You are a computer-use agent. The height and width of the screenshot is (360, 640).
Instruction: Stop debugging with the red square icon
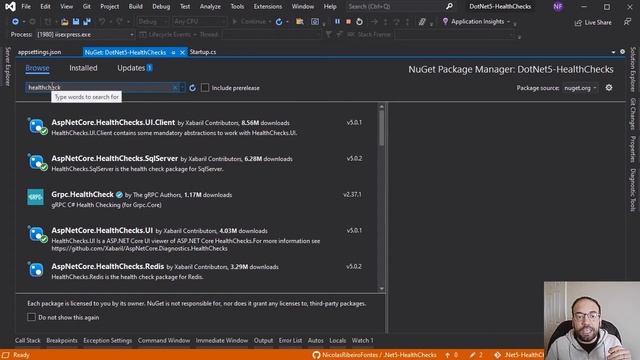point(348,22)
